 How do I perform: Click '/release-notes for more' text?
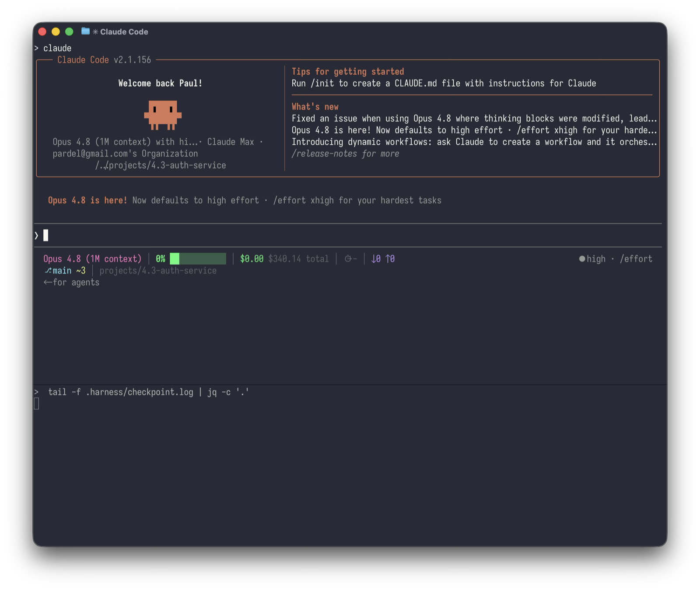click(x=345, y=154)
